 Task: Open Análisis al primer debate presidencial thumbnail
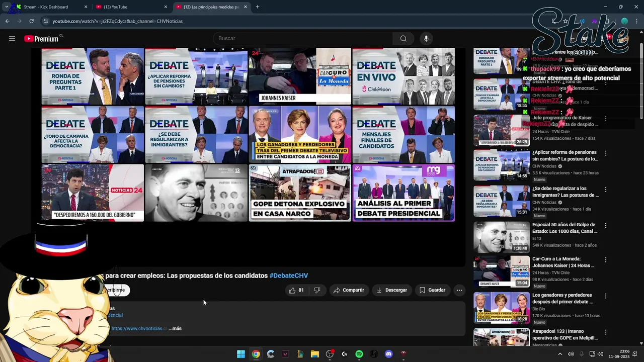point(404,193)
